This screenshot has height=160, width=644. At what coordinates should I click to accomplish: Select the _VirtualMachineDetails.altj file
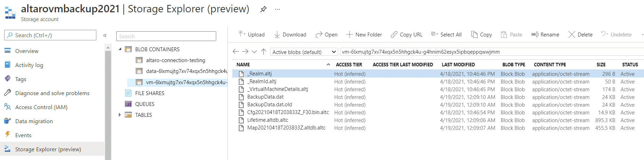pyautogui.click(x=278, y=89)
